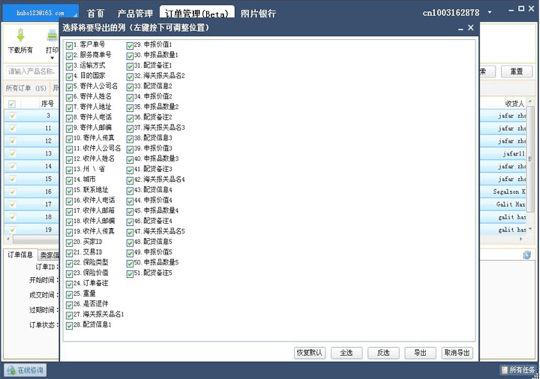Click the product name search input field

point(32,71)
